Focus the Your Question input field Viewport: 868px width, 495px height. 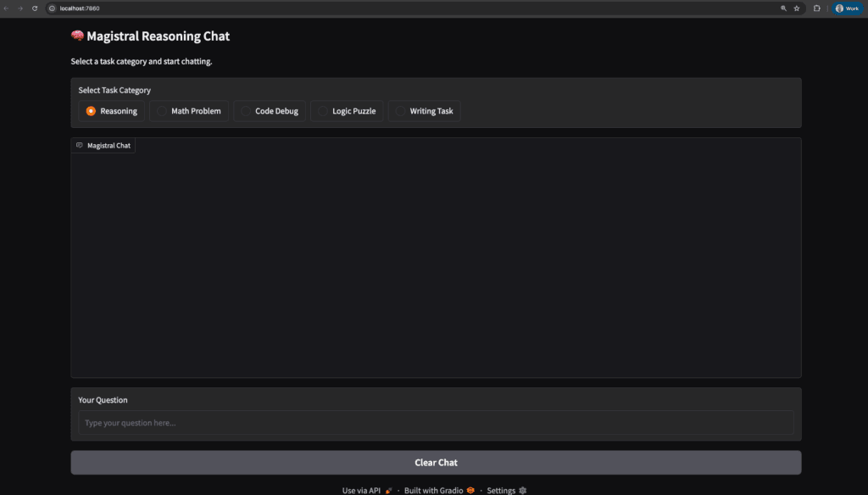click(x=437, y=422)
